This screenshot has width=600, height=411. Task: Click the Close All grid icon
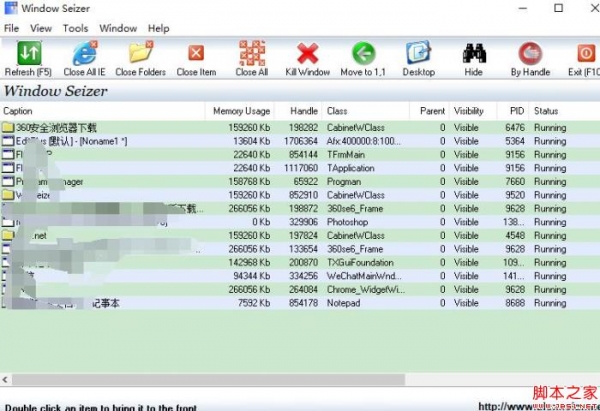pyautogui.click(x=252, y=53)
